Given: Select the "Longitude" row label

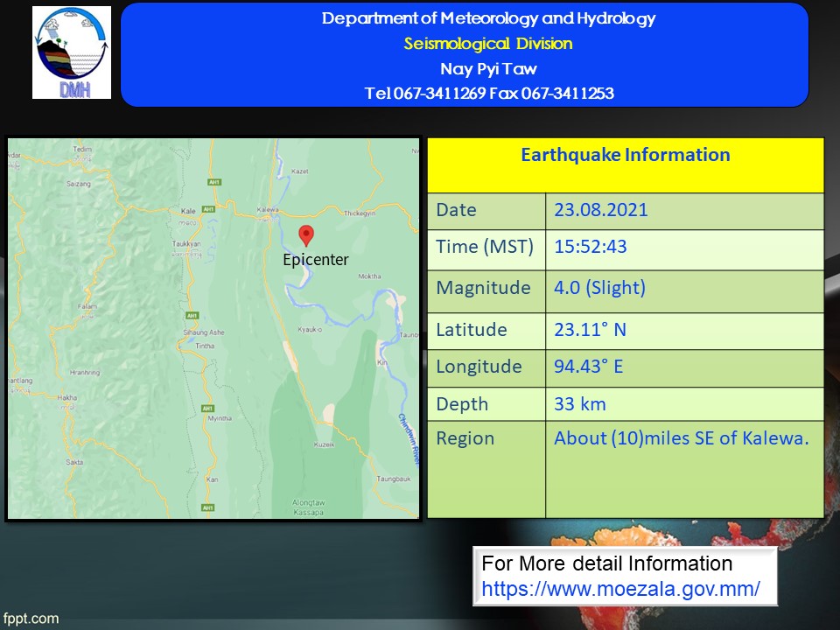Looking at the screenshot, I should click(x=479, y=367).
